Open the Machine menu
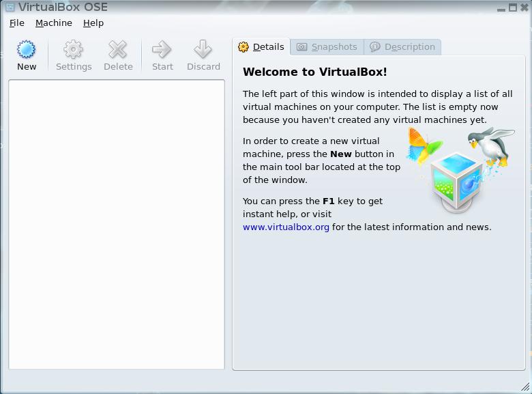The image size is (532, 394). point(54,23)
